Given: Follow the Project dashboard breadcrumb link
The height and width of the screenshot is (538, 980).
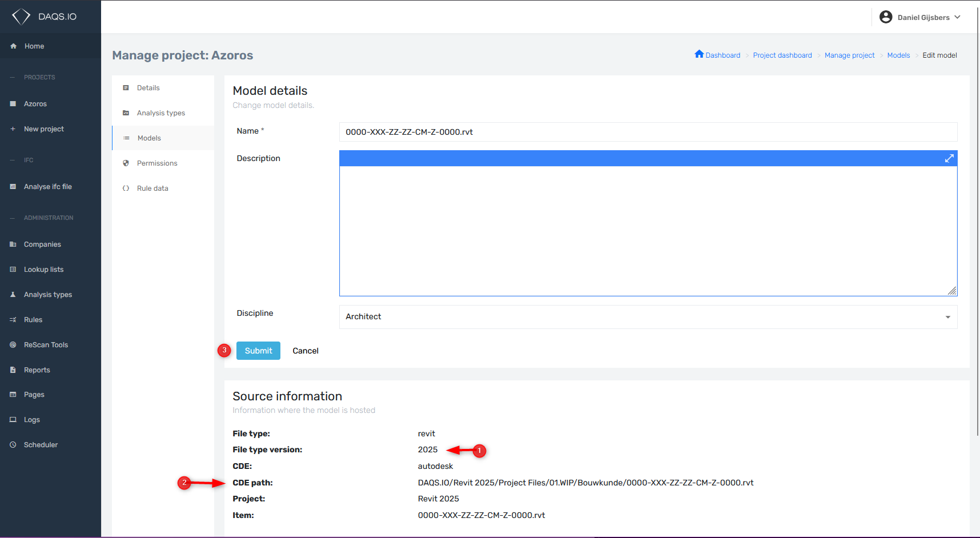Looking at the screenshot, I should (x=782, y=55).
